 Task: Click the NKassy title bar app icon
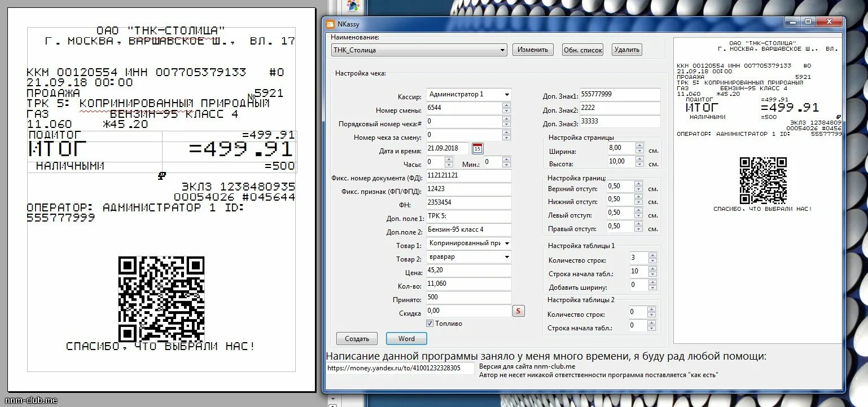point(330,24)
